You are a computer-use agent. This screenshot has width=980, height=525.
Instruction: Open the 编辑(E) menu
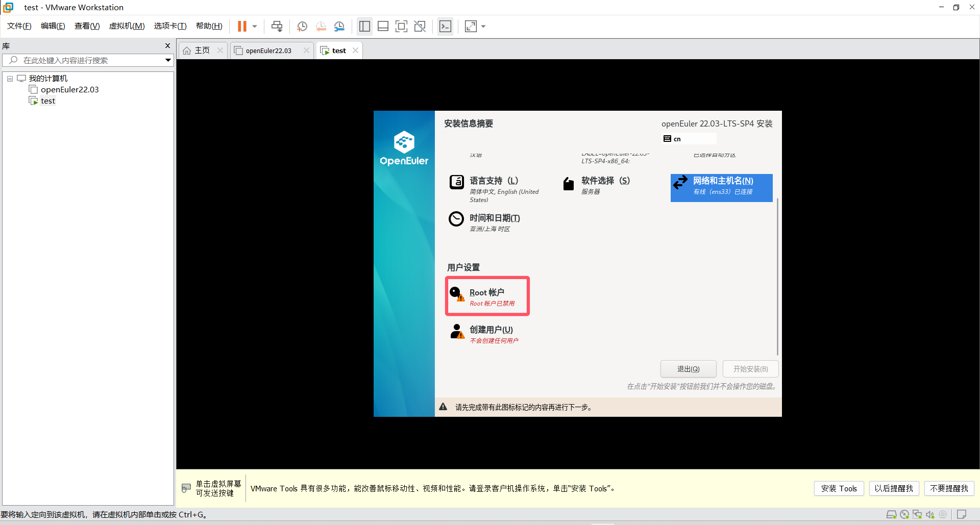click(53, 26)
